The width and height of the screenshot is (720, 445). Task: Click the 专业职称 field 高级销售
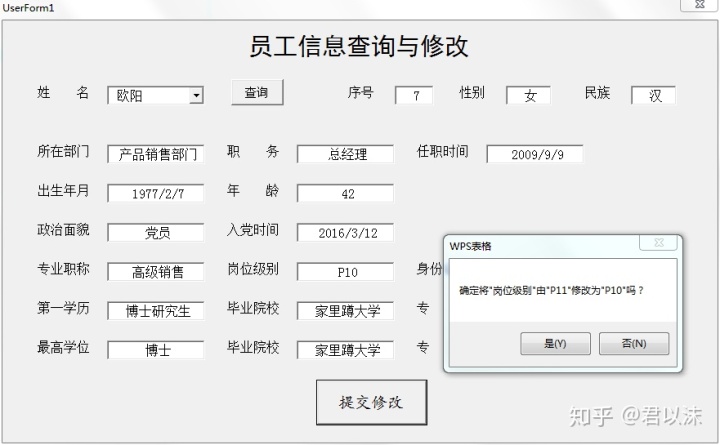click(x=156, y=272)
